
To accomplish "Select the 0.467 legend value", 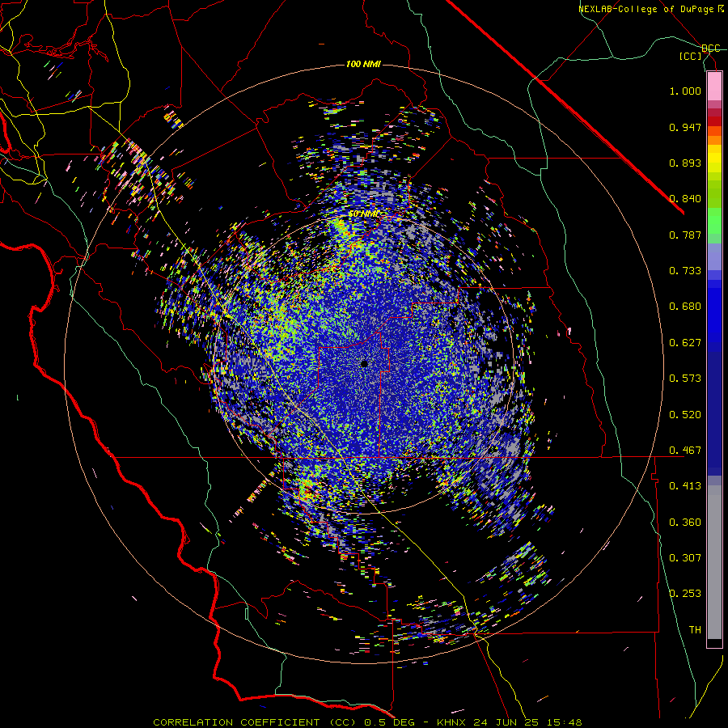I will pyautogui.click(x=685, y=451).
